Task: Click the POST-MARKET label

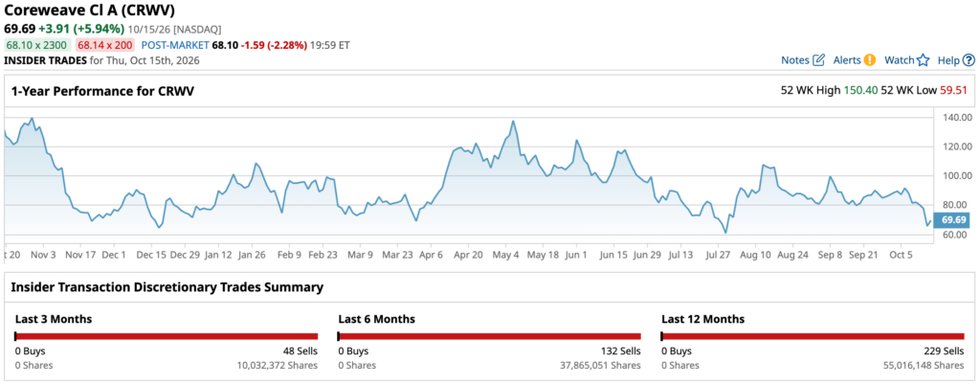Action: 175,45
